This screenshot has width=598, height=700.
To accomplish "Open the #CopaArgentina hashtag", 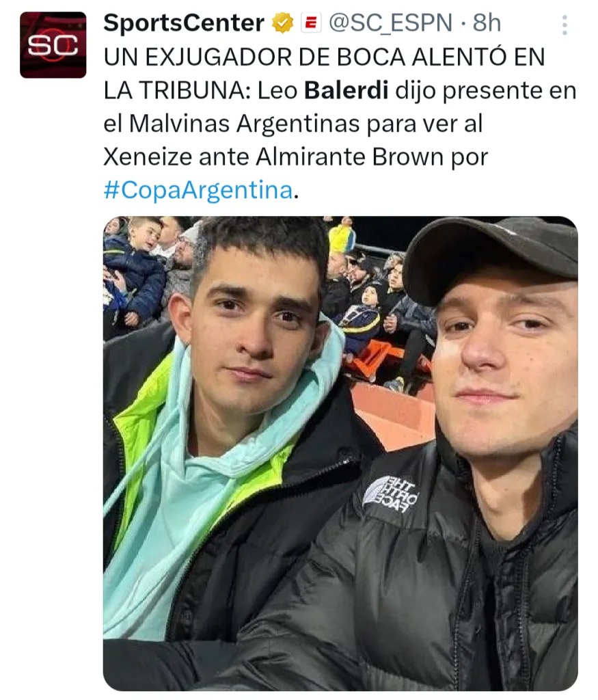I will click(x=199, y=190).
